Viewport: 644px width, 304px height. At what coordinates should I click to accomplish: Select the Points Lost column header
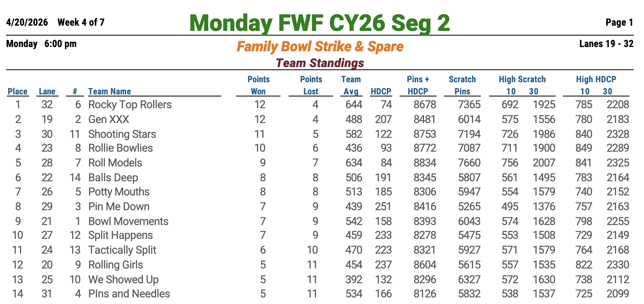(x=311, y=85)
